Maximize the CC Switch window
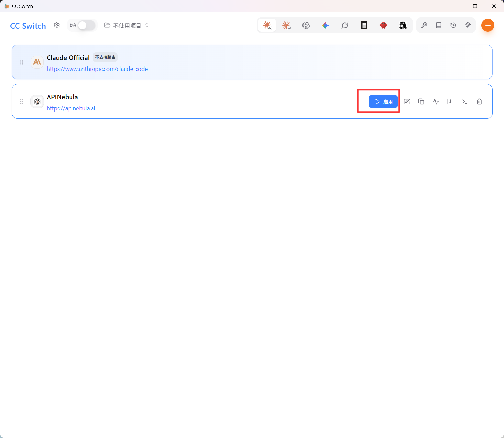The image size is (504, 438). pos(475,6)
